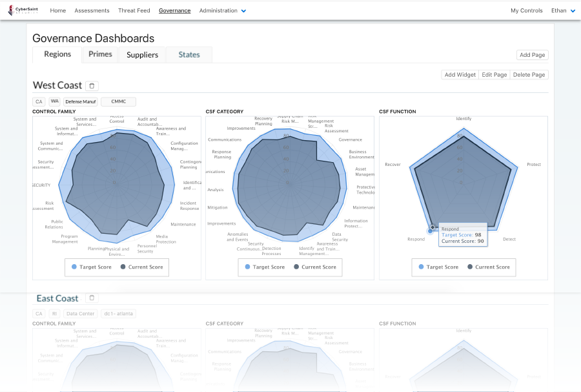Viewport: 581px width, 392px height.
Task: Click the CyberSaint logo icon
Action: click(10, 10)
